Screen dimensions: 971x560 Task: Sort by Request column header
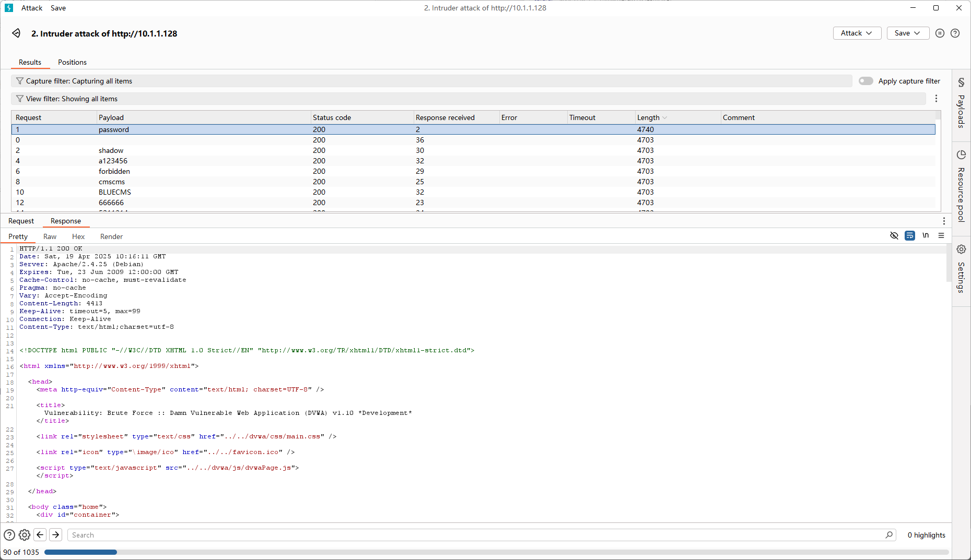click(54, 117)
